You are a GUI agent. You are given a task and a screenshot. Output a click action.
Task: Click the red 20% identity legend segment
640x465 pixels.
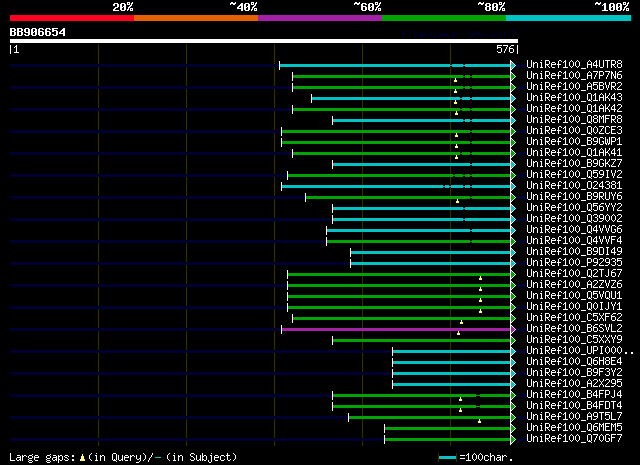[72, 18]
